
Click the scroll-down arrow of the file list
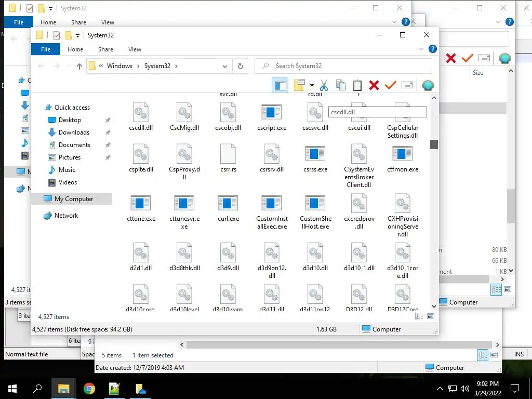(434, 307)
